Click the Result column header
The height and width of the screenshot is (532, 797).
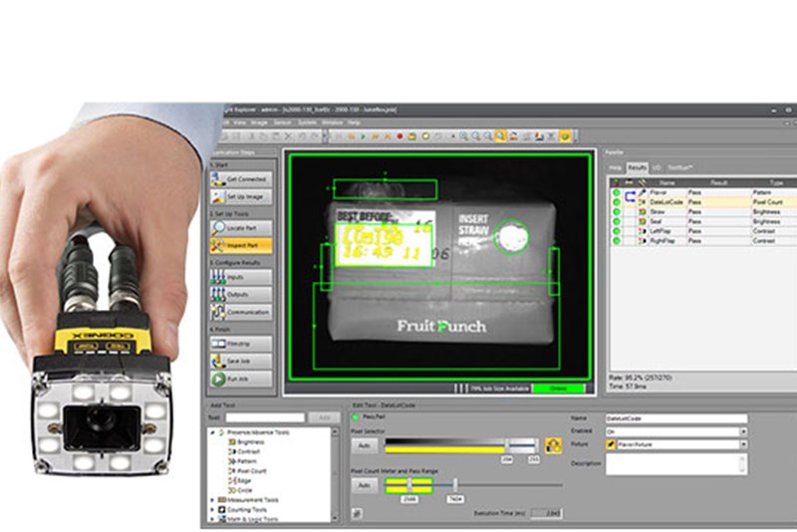tap(718, 183)
